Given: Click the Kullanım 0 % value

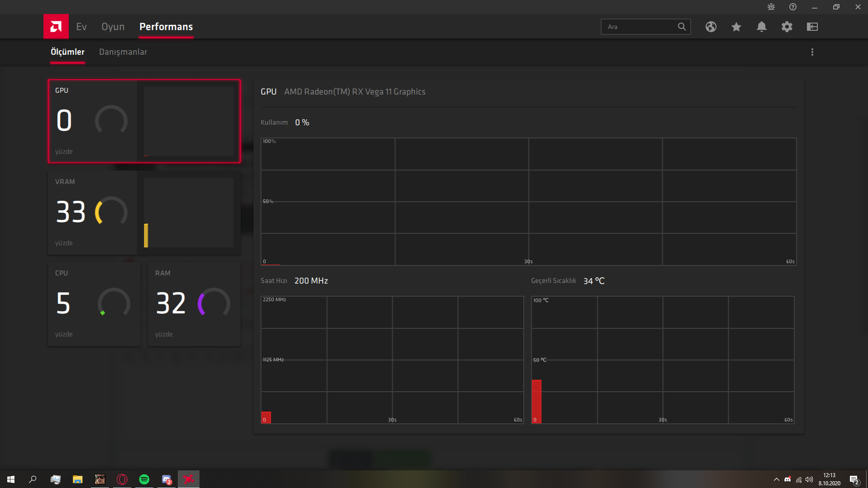Looking at the screenshot, I should 302,123.
